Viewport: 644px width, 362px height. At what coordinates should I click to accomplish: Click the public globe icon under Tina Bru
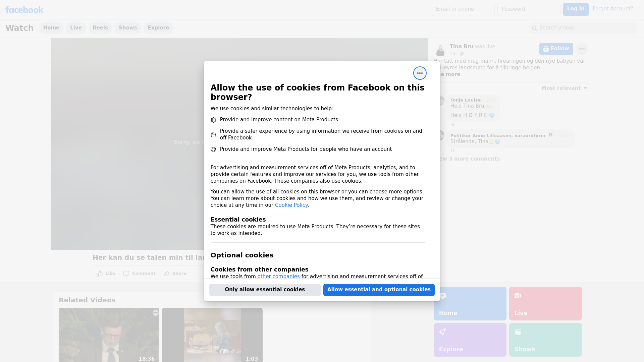tap(462, 54)
